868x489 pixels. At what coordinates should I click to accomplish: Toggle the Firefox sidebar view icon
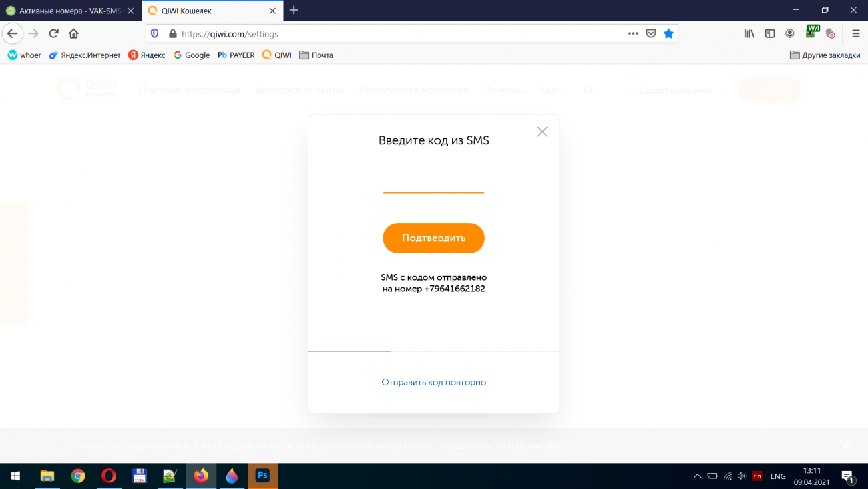click(x=770, y=33)
